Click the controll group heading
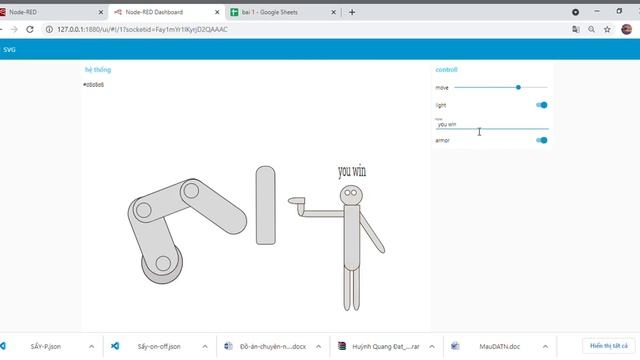This screenshot has height=360, width=640. pyautogui.click(x=446, y=70)
